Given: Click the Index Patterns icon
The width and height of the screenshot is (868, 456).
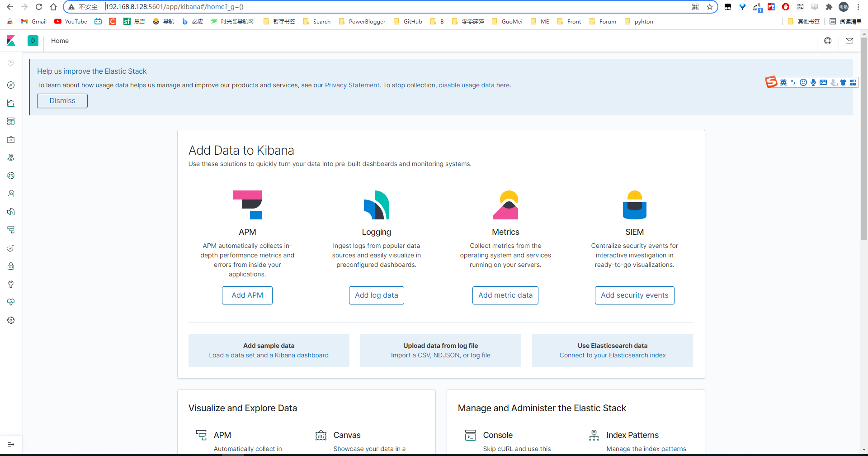Looking at the screenshot, I should (594, 435).
